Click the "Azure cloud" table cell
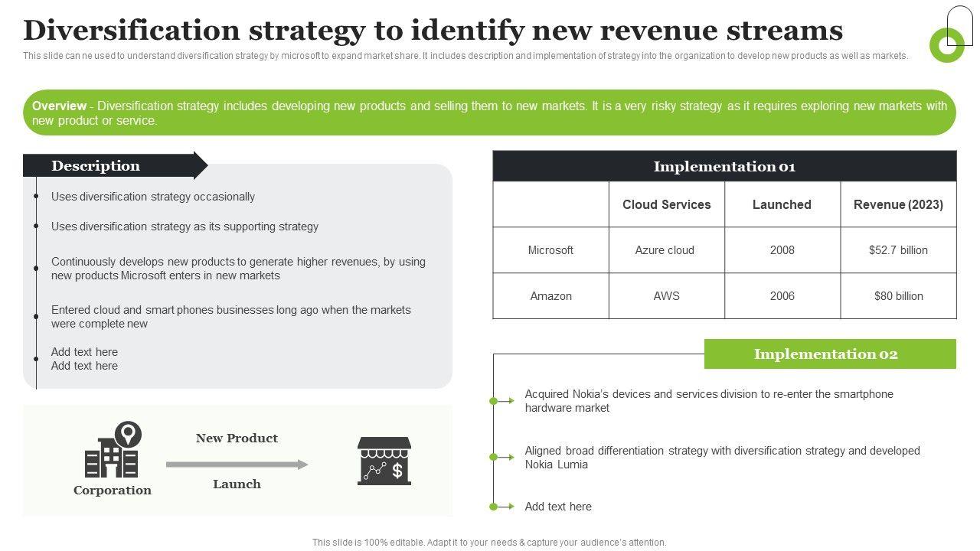This screenshot has width=980, height=551. [x=667, y=250]
